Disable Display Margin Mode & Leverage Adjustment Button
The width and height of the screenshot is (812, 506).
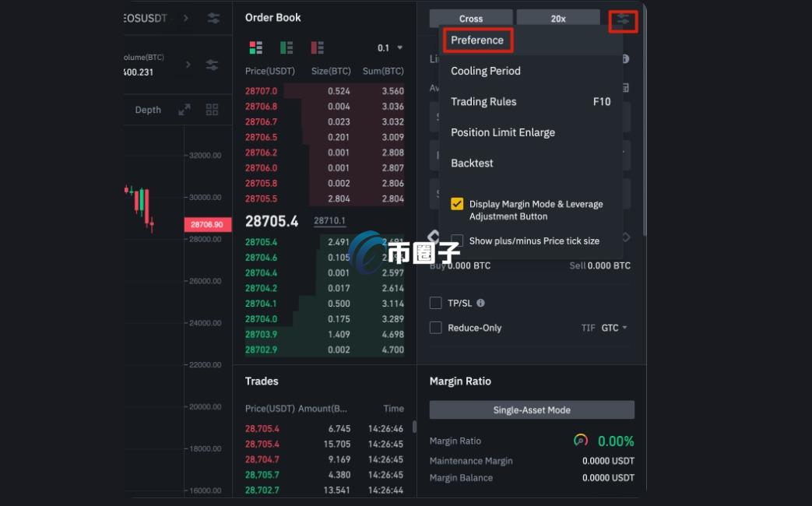[x=458, y=203]
